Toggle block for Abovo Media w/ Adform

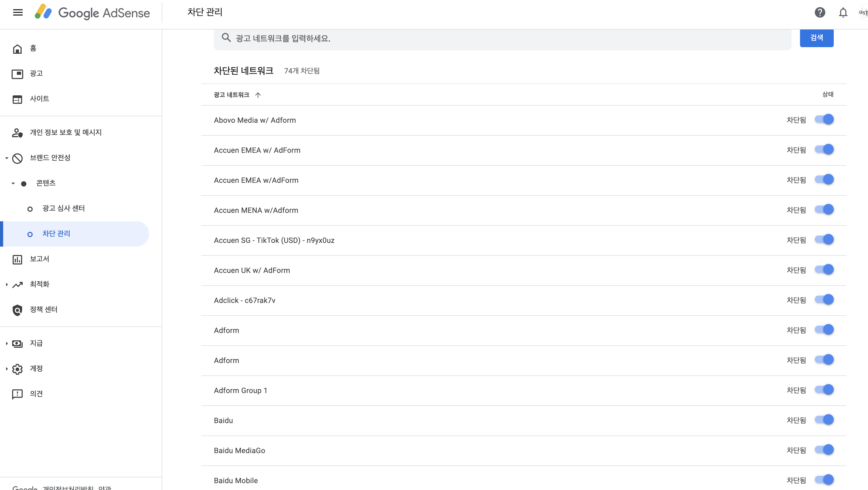click(x=824, y=120)
